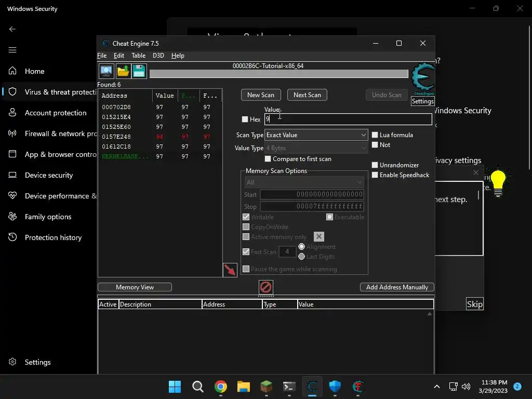Screen dimensions: 532x399
Task: Open Family options in Windows Security
Action: (49, 217)
